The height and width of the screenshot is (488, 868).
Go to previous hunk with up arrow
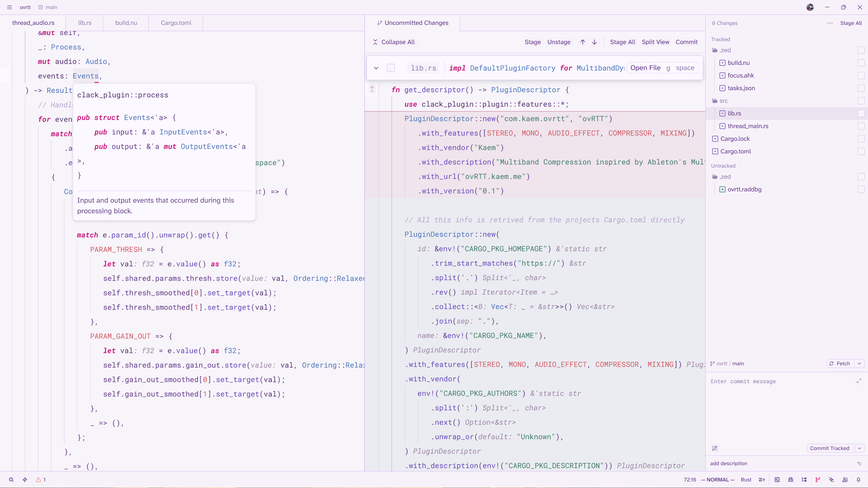point(583,42)
